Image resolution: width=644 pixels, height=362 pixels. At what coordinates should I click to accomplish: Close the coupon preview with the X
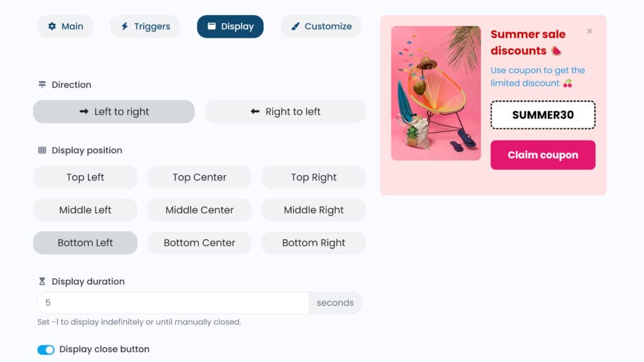coord(589,31)
